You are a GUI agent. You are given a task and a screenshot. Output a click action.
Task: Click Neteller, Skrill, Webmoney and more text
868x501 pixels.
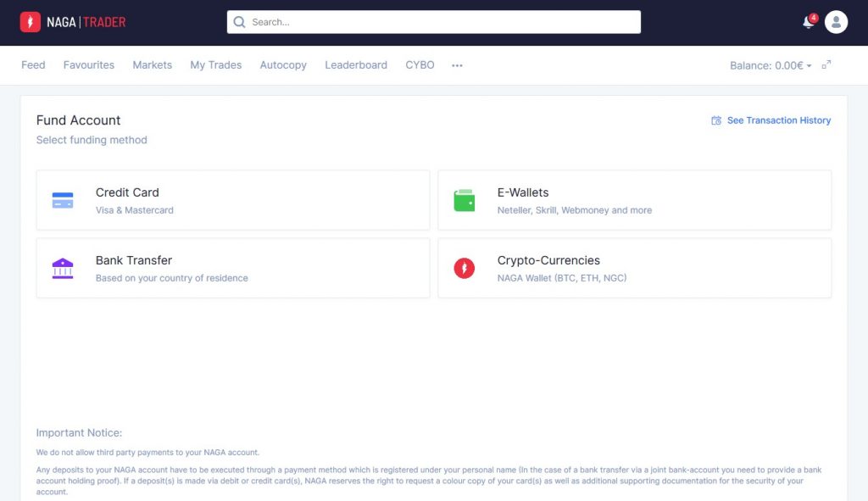click(574, 210)
